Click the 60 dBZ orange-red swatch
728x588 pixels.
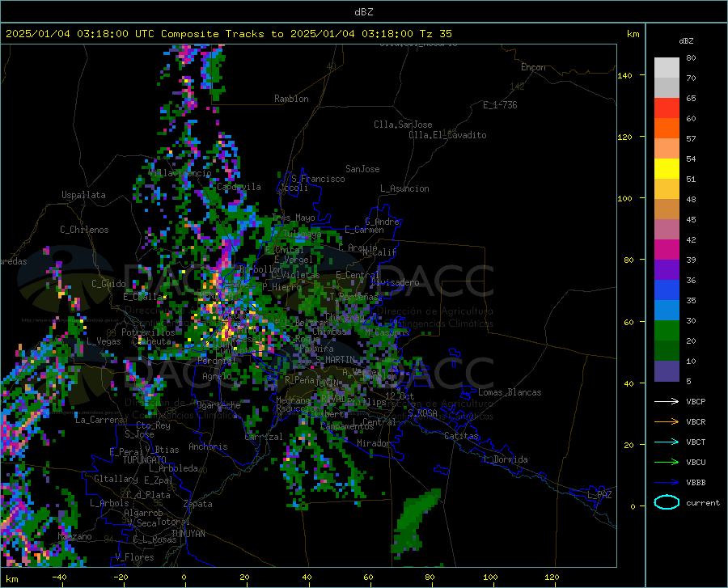pos(667,128)
